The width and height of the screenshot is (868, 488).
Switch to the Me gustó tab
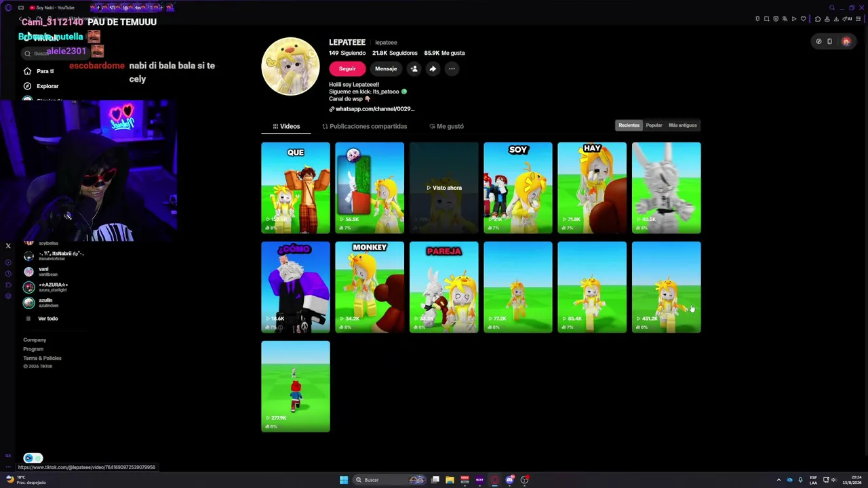446,126
